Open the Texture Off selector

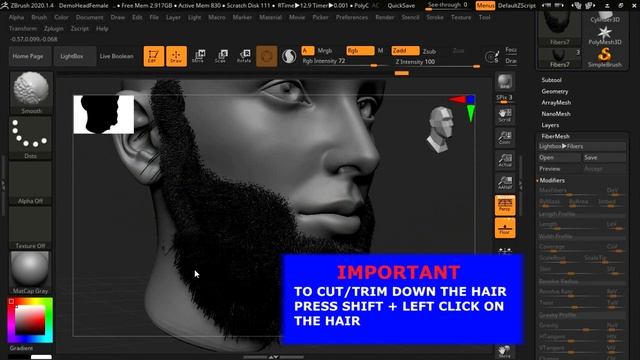(31, 228)
